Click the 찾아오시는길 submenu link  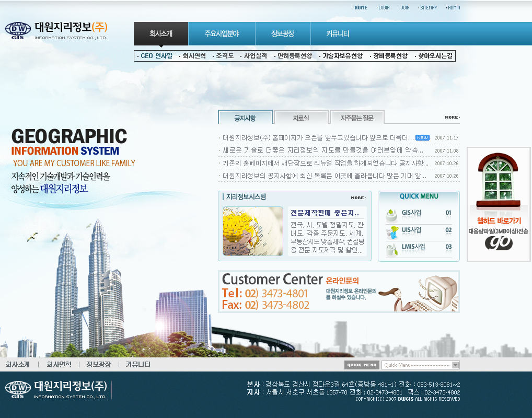(x=435, y=56)
